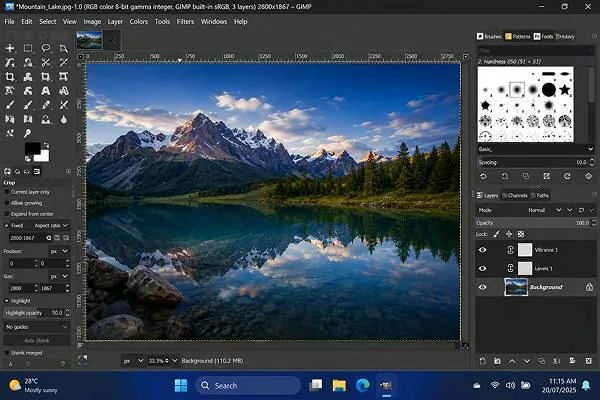600x400 pixels.
Task: Launch Microsoft Edge from the taskbar
Action: [x=362, y=385]
